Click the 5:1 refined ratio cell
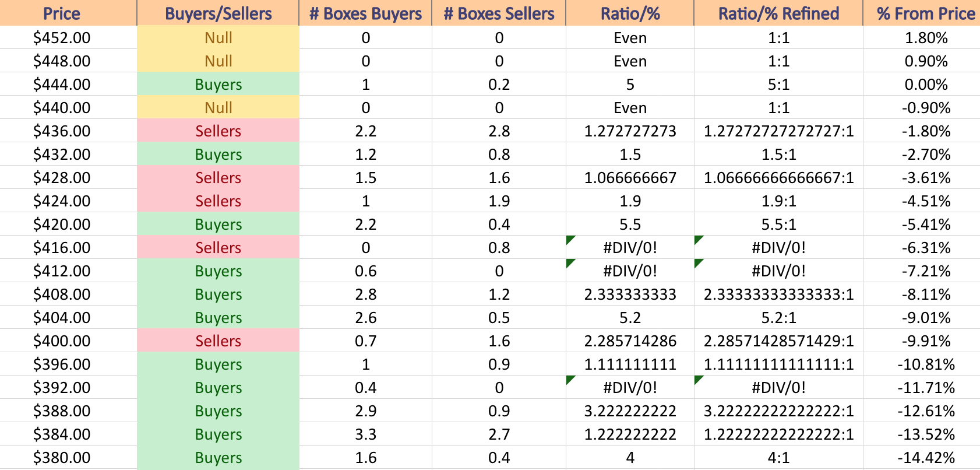The image size is (980, 470). pos(778,85)
